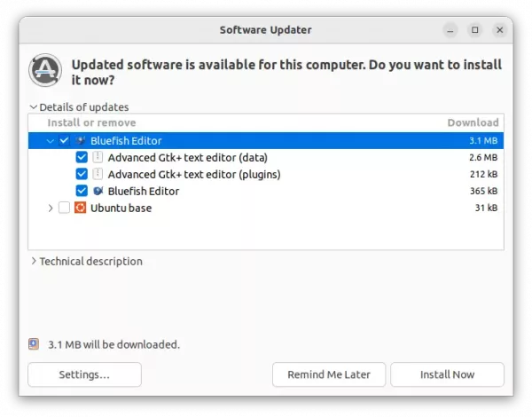
Task: Click the document icon beside text editor (plugins)
Action: click(x=98, y=174)
